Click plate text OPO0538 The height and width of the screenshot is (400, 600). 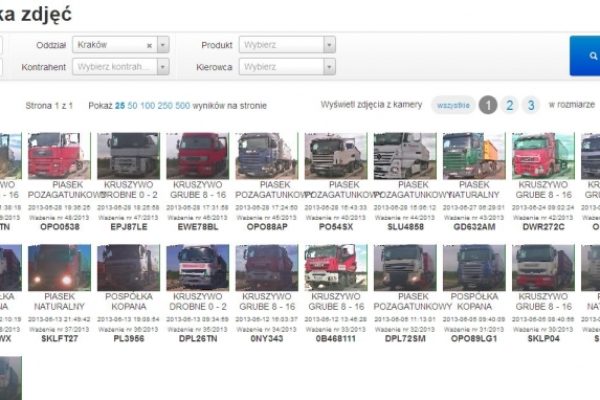(x=60, y=227)
